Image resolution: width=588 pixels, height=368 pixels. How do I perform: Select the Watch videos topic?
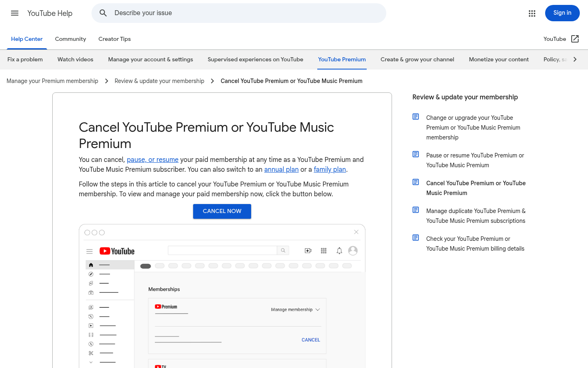[76, 60]
